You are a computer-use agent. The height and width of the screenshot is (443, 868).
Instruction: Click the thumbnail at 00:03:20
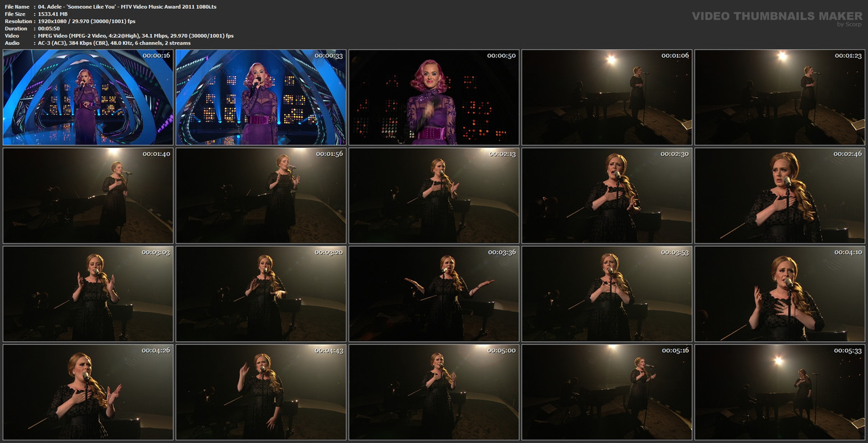pyautogui.click(x=261, y=294)
